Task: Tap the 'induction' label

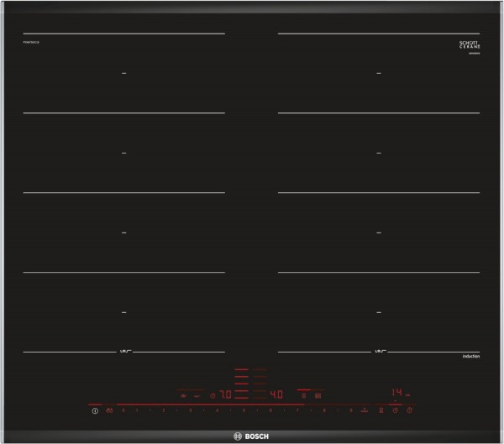Action: coord(471,357)
